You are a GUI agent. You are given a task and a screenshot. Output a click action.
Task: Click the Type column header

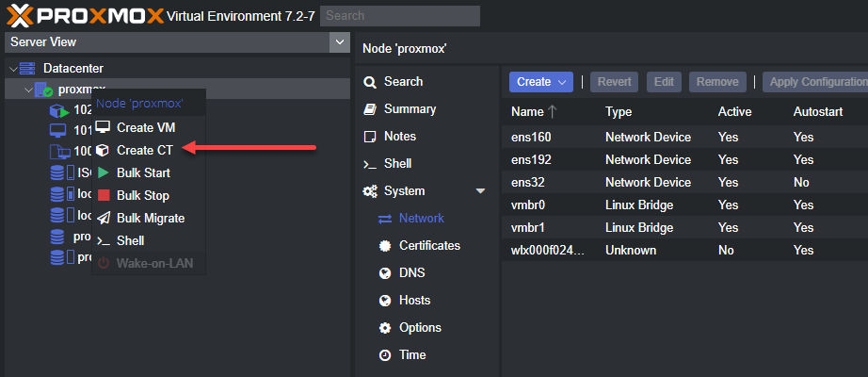pyautogui.click(x=618, y=111)
